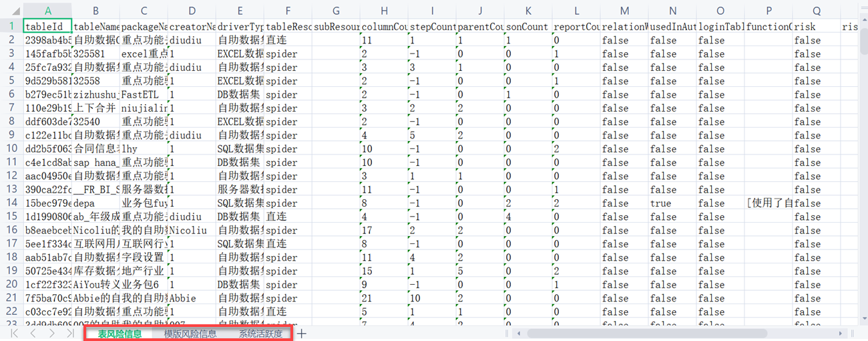The width and height of the screenshot is (868, 341).
Task: Select the cell '[使用了自'
Action: click(769, 203)
